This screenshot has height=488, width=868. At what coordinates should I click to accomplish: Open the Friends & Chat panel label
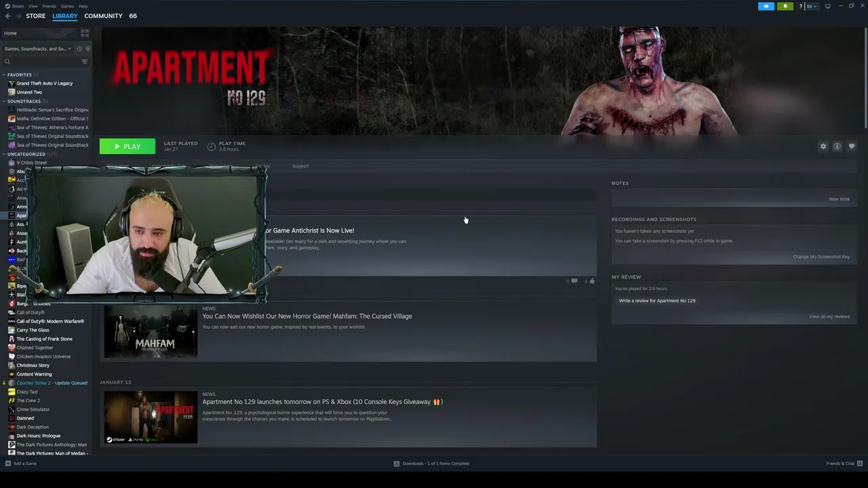(840, 464)
